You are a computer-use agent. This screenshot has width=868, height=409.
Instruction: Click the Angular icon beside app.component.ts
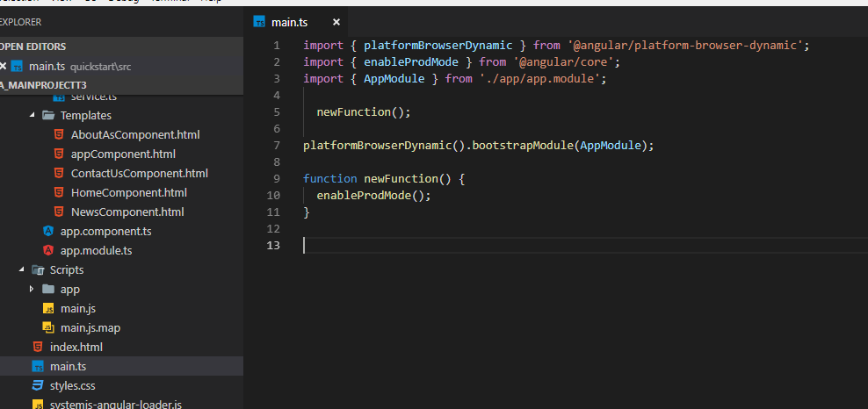pyautogui.click(x=48, y=232)
